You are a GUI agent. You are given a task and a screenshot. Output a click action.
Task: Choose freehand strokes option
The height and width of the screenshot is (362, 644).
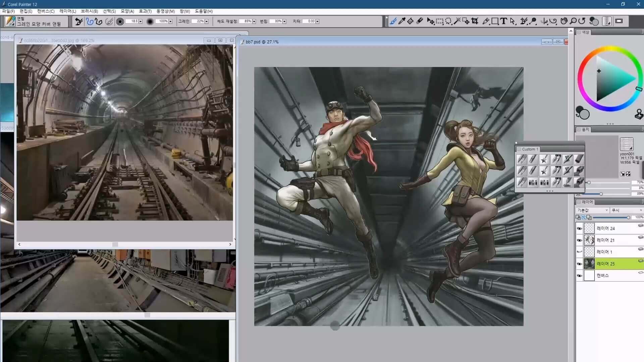[90, 21]
